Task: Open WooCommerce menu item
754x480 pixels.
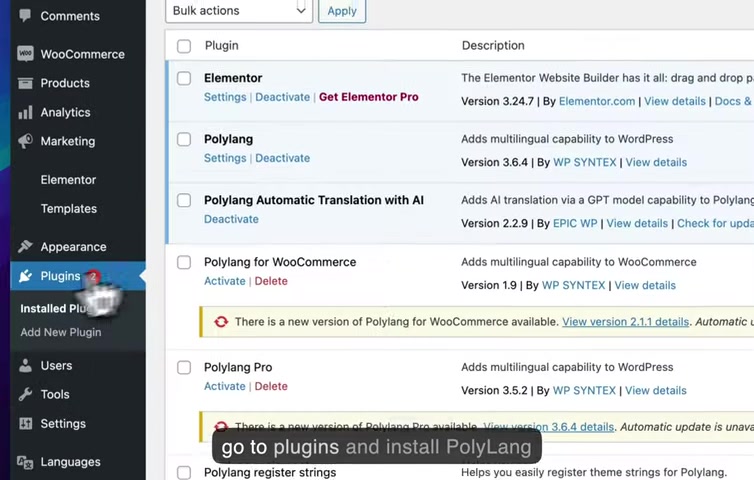Action: click(82, 54)
